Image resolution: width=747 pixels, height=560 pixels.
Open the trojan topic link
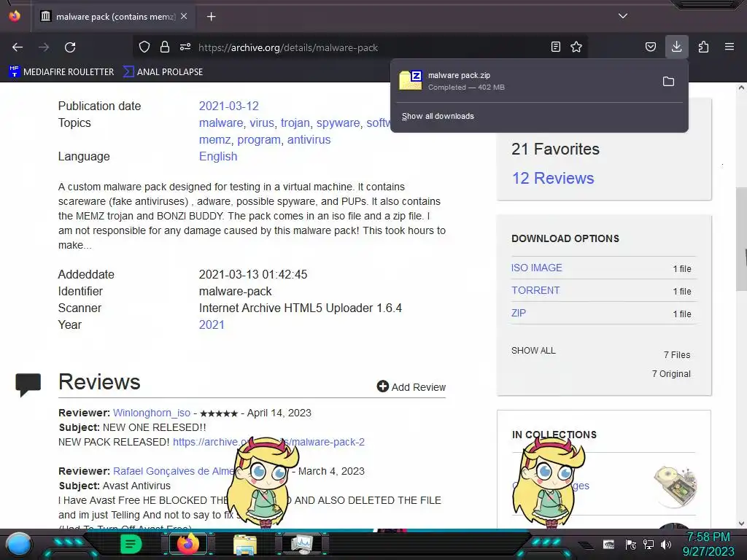(295, 122)
